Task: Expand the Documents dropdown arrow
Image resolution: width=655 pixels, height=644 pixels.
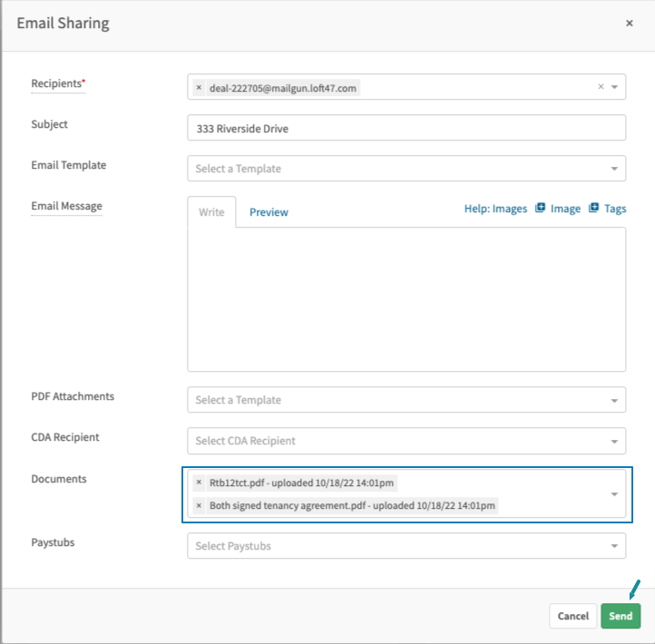Action: [x=614, y=494]
